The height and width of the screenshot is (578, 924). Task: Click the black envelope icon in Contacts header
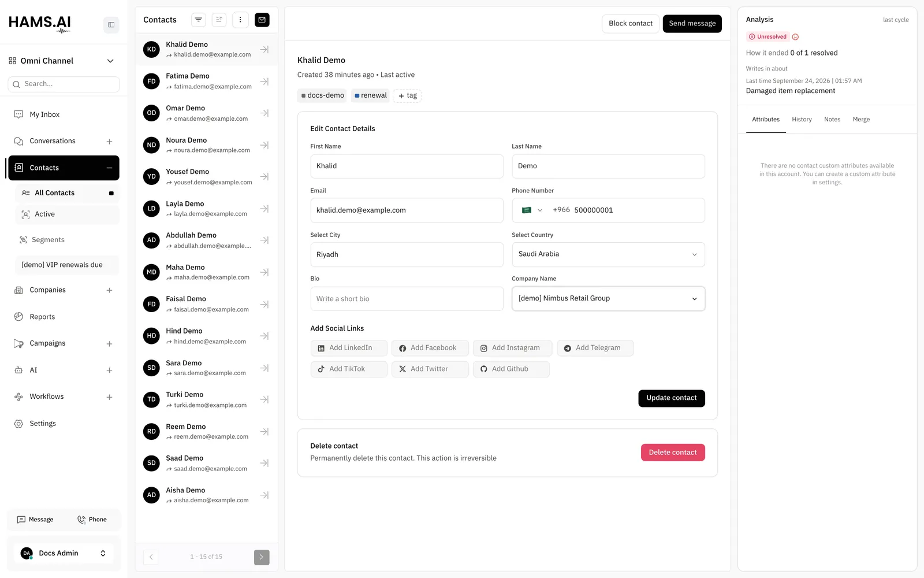coord(262,20)
